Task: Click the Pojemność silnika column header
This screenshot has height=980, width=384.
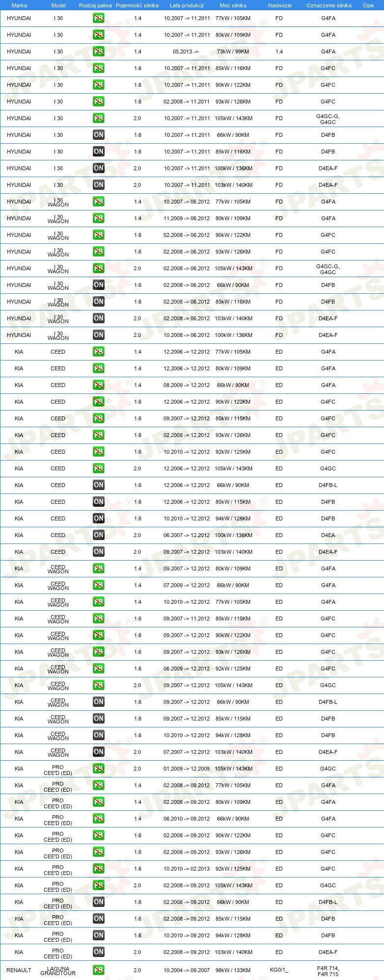Action: pyautogui.click(x=137, y=5)
